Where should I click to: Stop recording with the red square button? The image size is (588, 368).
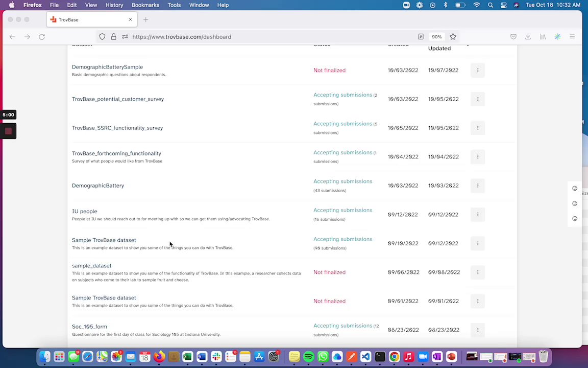[x=8, y=131]
